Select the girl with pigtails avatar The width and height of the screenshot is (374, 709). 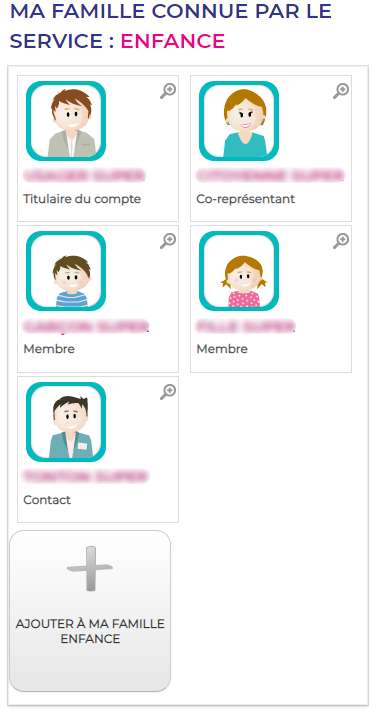point(239,271)
